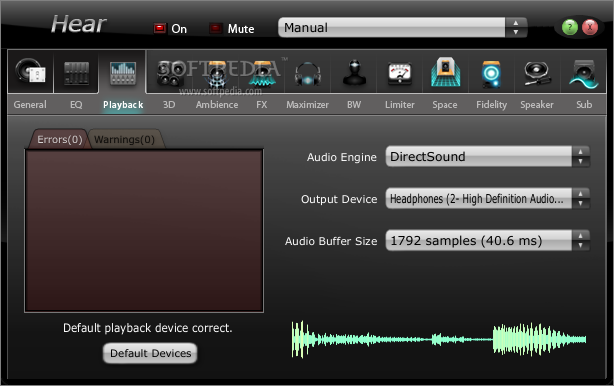
Task: Click the Audio Buffer Size up arrow
Action: (x=581, y=235)
